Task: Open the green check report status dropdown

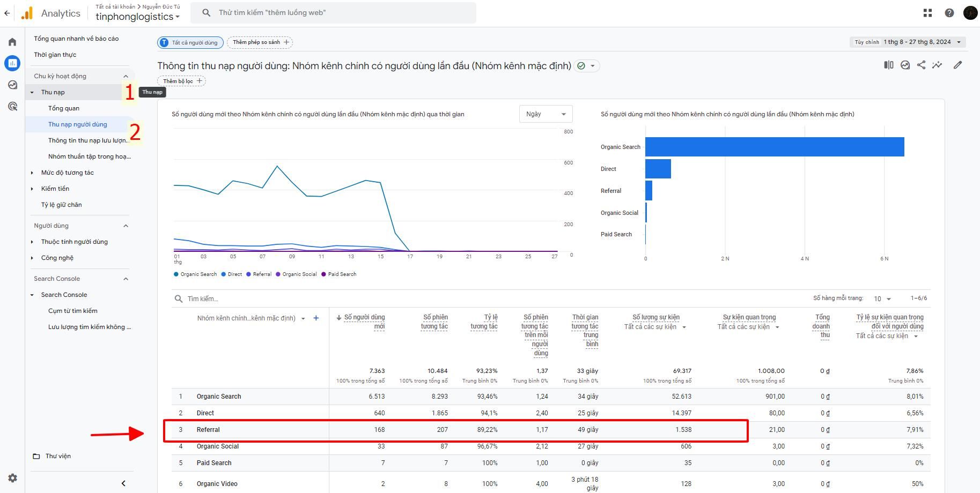Action: pyautogui.click(x=587, y=66)
